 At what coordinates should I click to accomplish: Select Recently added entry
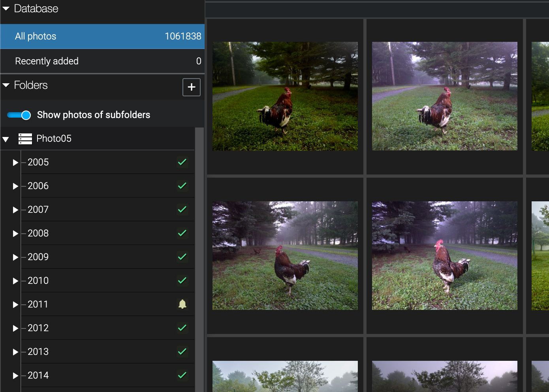(x=102, y=61)
